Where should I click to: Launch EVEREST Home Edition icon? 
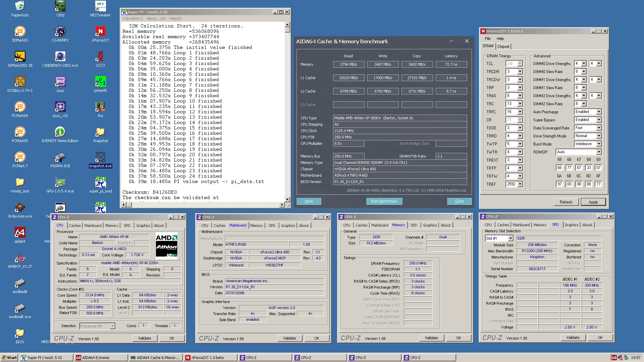coord(60,135)
